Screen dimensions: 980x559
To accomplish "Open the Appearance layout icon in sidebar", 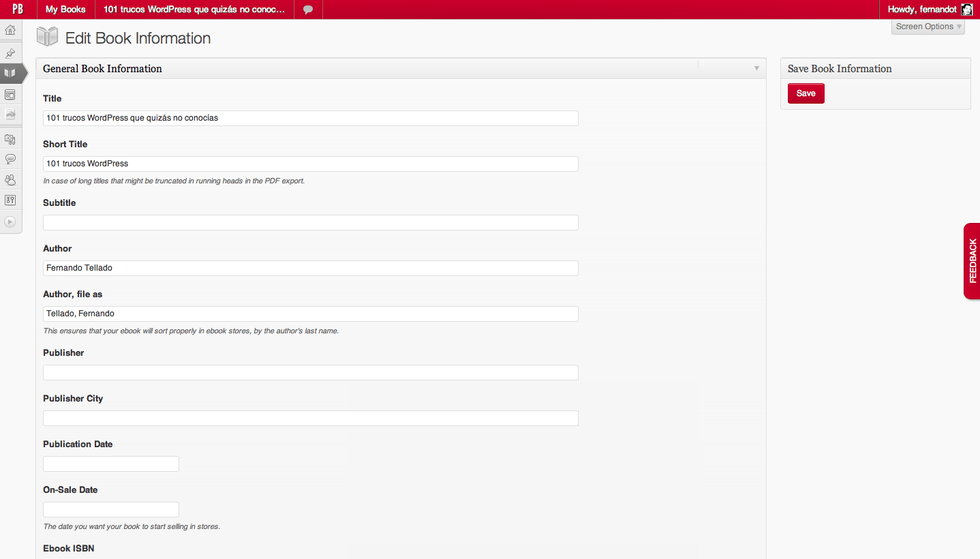I will [10, 95].
